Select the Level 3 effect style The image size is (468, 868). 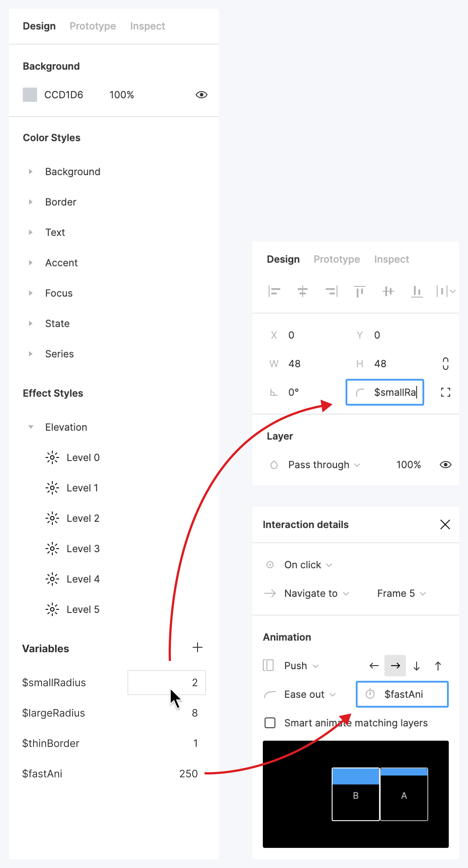[x=83, y=549]
